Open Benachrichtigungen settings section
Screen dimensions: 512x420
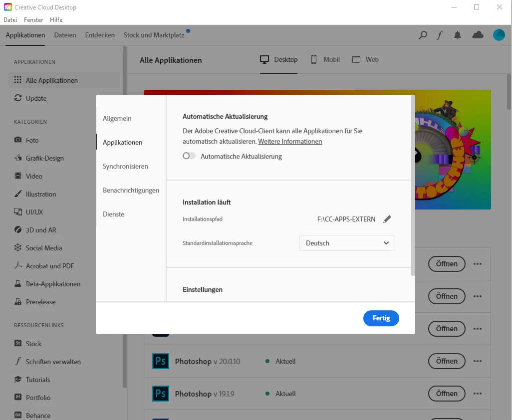pos(131,190)
